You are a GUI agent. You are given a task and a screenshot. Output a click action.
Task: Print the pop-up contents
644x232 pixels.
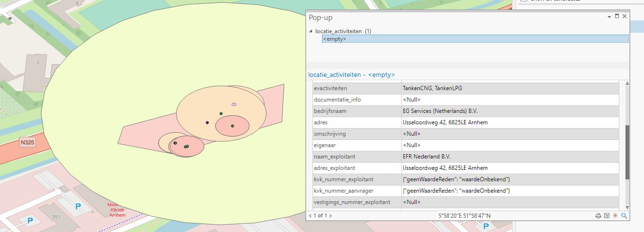pyautogui.click(x=598, y=216)
